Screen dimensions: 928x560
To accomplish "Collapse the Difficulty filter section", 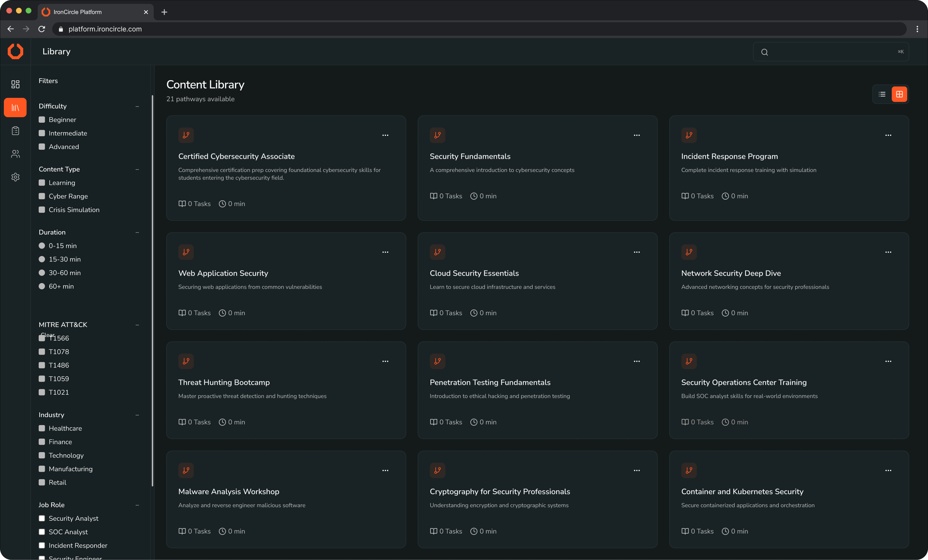I will 137,107.
